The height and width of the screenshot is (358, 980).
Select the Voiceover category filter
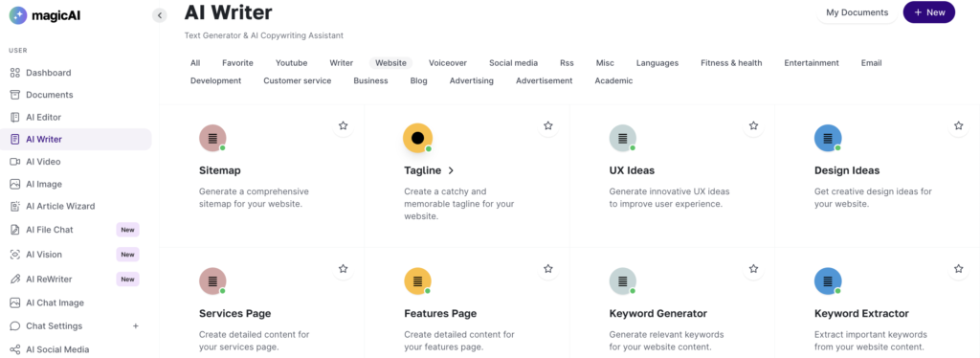(448, 63)
